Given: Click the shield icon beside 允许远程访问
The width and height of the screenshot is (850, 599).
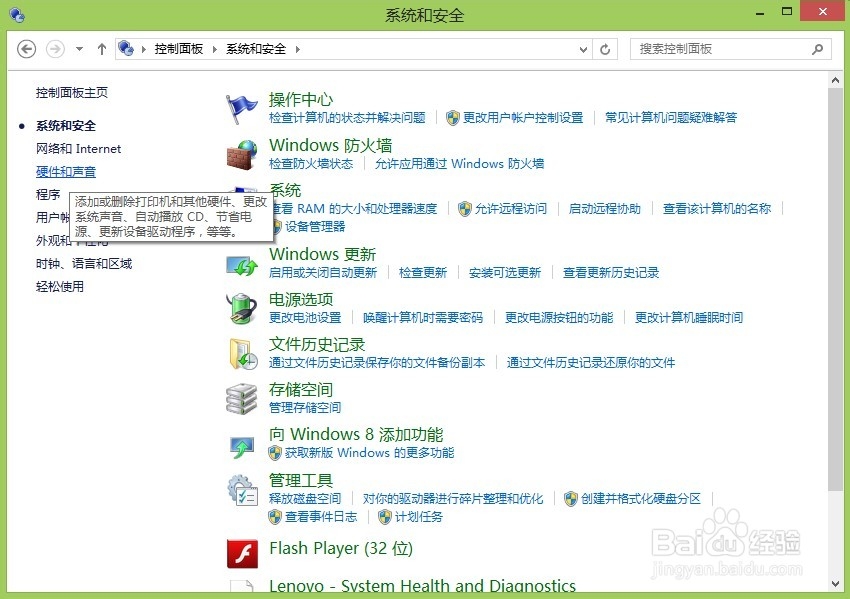Looking at the screenshot, I should tap(465, 209).
